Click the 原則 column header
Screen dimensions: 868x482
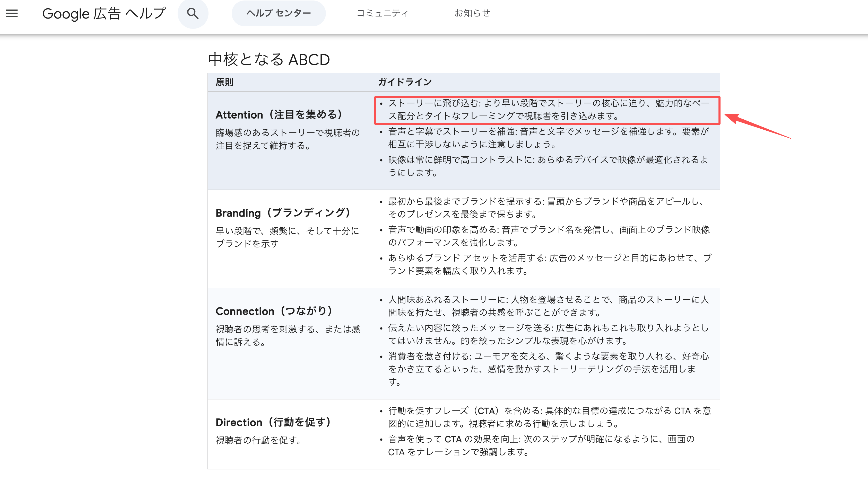coord(224,82)
